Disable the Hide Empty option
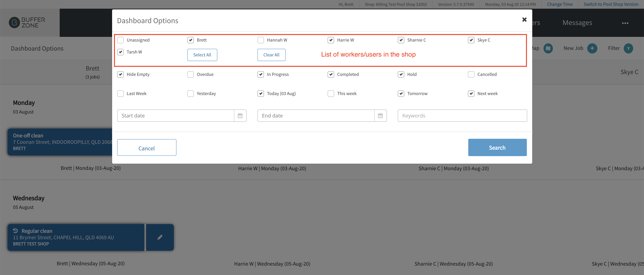The width and height of the screenshot is (644, 275). pyautogui.click(x=120, y=74)
